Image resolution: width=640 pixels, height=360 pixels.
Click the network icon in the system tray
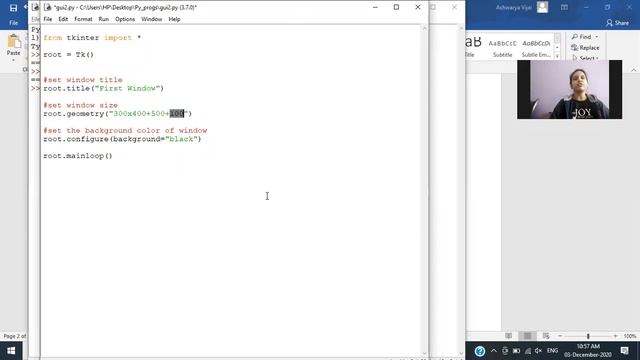(x=528, y=351)
